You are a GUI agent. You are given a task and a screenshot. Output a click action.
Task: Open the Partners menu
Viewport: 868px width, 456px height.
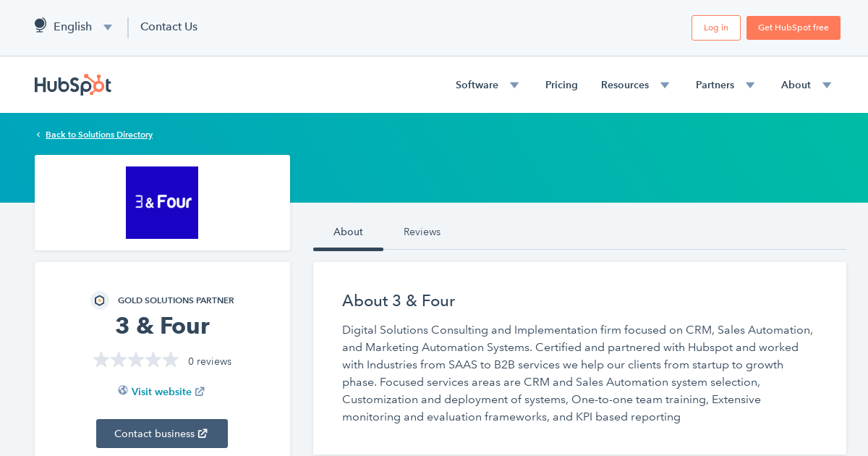(x=715, y=85)
